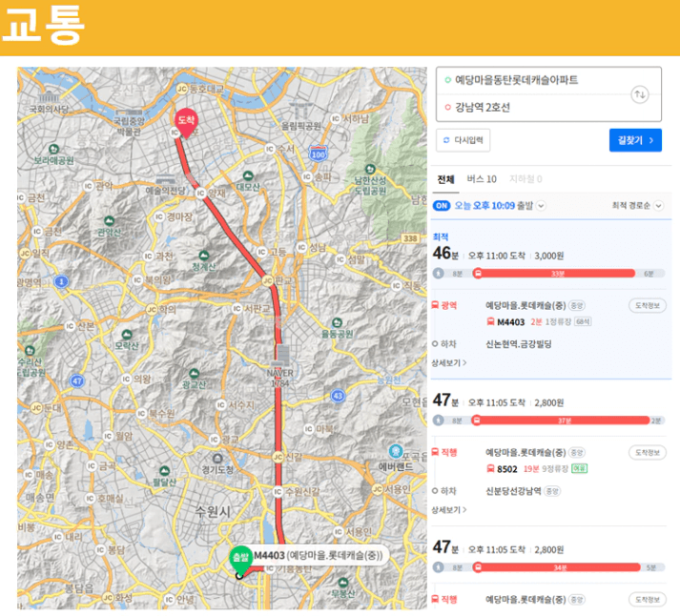Click the 8502 red bus icon
Screen dimensions: 680x616
coord(490,468)
